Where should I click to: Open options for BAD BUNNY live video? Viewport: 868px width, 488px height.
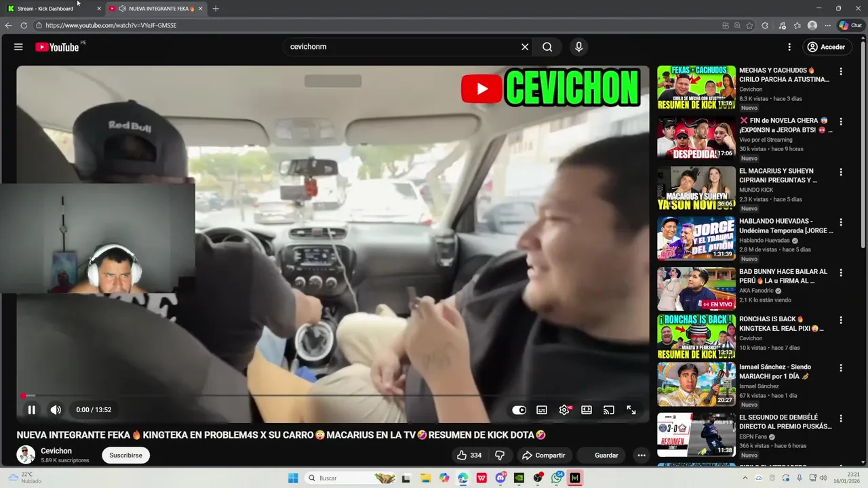(x=841, y=272)
